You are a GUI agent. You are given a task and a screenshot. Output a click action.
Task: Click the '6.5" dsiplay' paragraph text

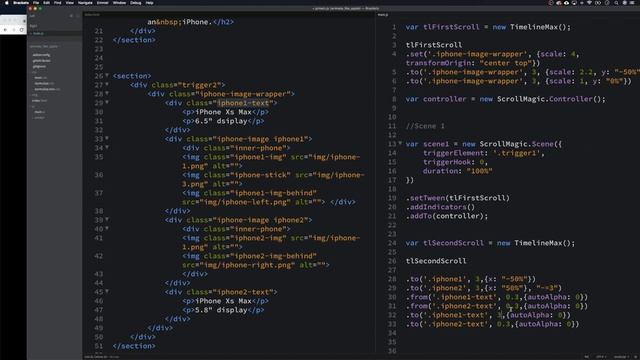pos(221,121)
